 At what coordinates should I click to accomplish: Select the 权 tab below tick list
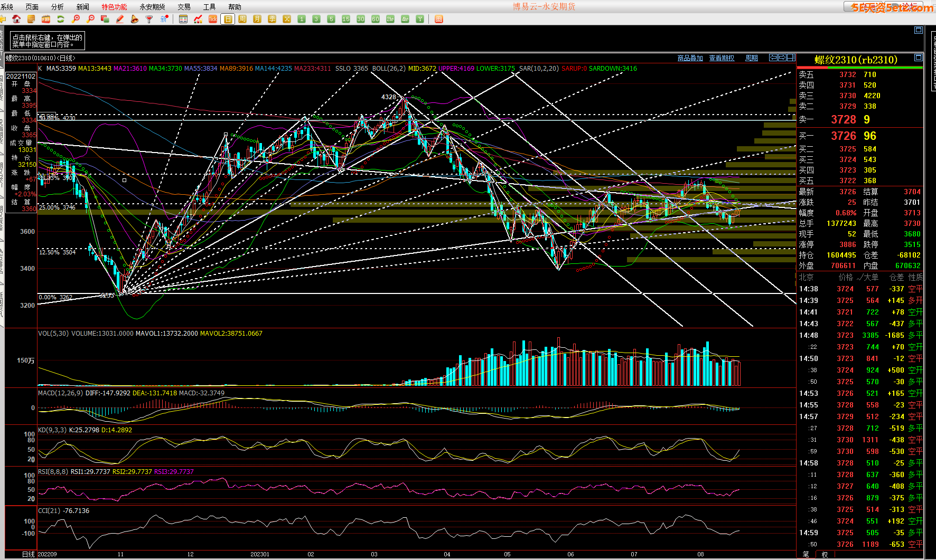[825, 554]
